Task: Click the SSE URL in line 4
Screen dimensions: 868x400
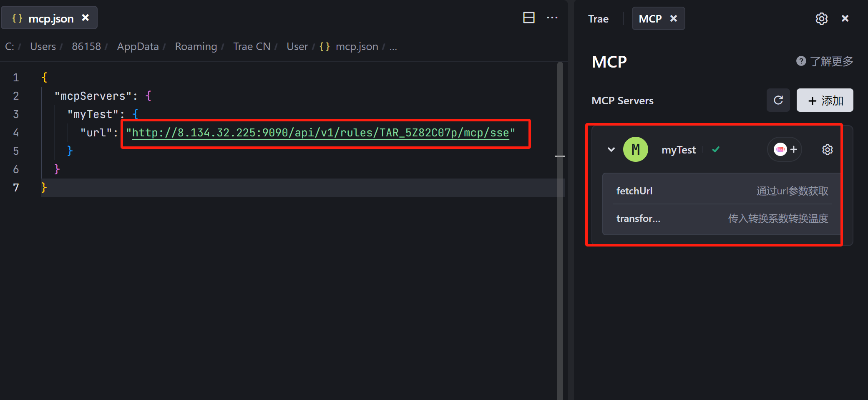Action: point(320,133)
